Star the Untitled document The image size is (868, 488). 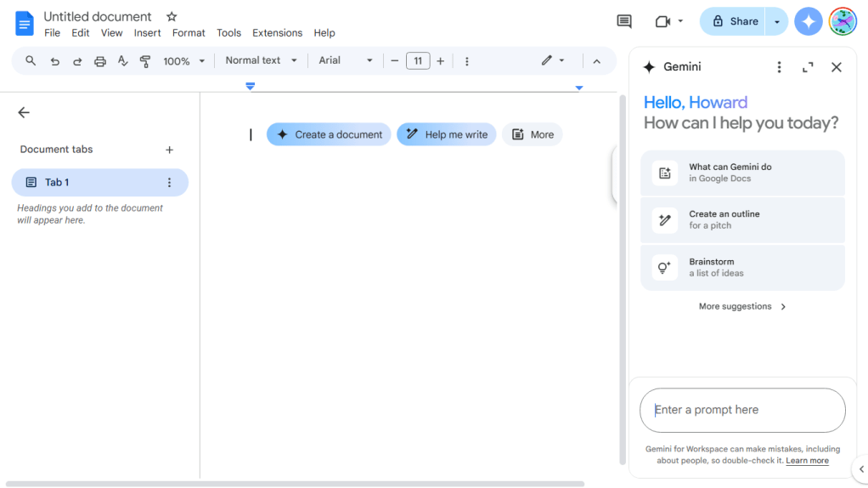click(x=172, y=17)
